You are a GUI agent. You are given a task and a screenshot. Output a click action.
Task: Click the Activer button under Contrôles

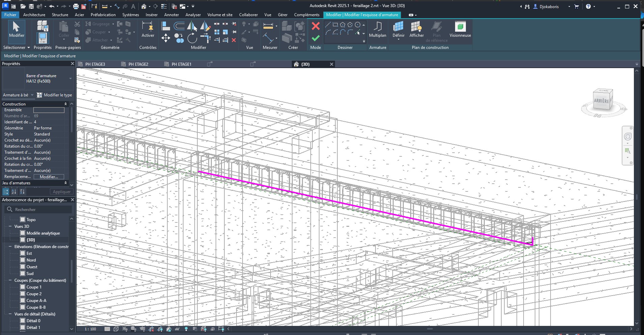pyautogui.click(x=147, y=32)
